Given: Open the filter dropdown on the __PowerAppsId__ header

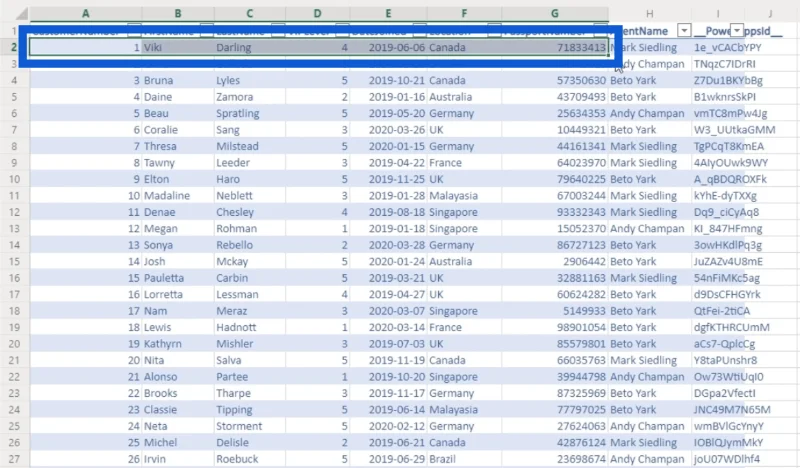Looking at the screenshot, I should point(736,31).
